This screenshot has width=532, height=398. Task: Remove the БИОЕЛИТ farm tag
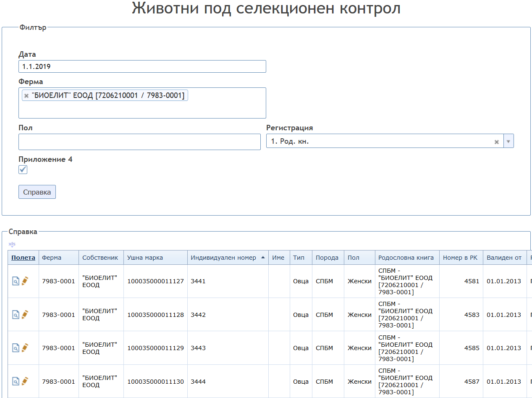pos(26,96)
